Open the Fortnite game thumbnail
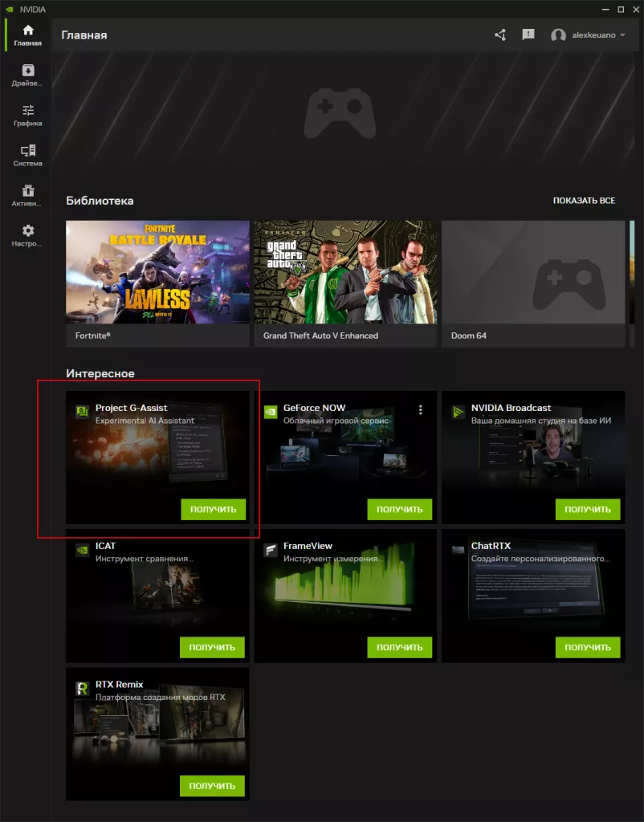Screen dimensions: 644x822 pos(157,272)
